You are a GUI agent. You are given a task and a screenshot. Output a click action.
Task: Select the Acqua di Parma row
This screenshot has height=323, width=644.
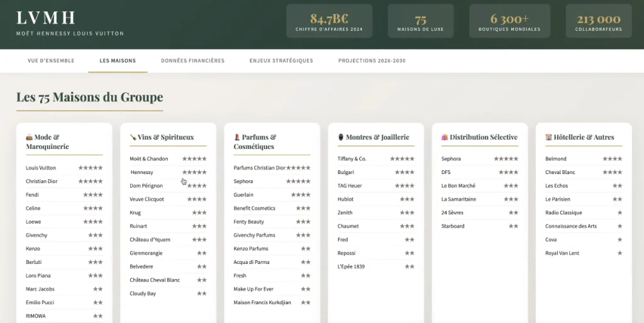click(x=272, y=262)
